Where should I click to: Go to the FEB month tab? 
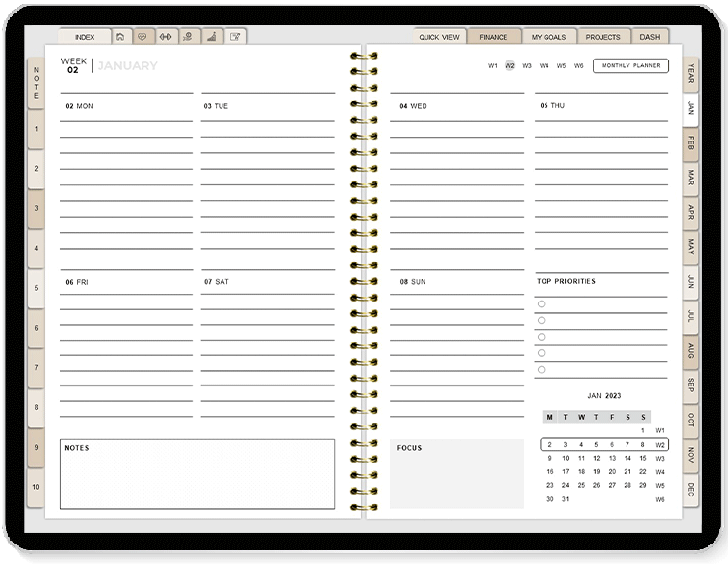point(691,143)
